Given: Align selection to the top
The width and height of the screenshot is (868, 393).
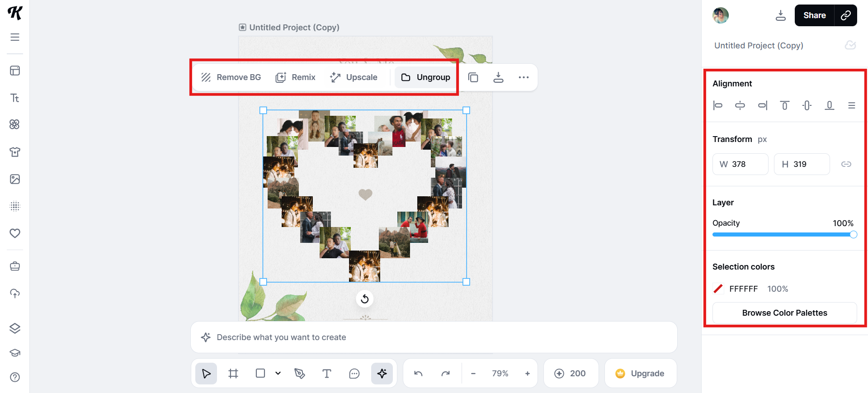Looking at the screenshot, I should point(785,105).
